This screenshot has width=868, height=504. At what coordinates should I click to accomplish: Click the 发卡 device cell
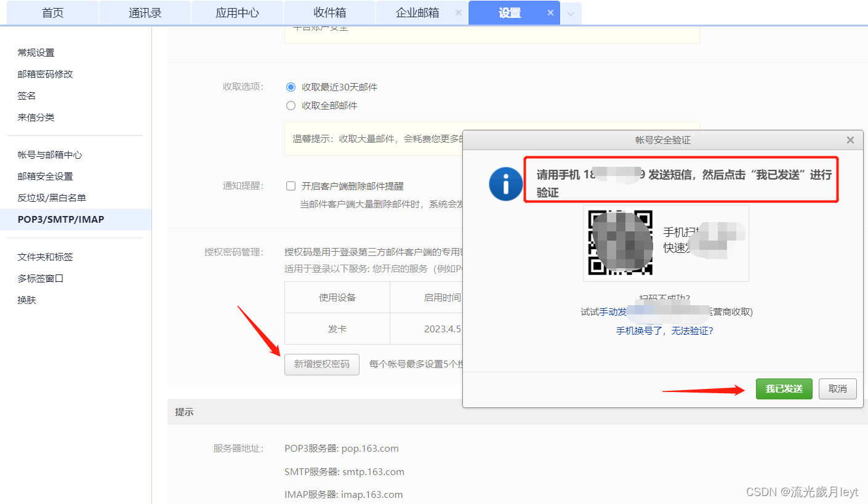click(337, 329)
